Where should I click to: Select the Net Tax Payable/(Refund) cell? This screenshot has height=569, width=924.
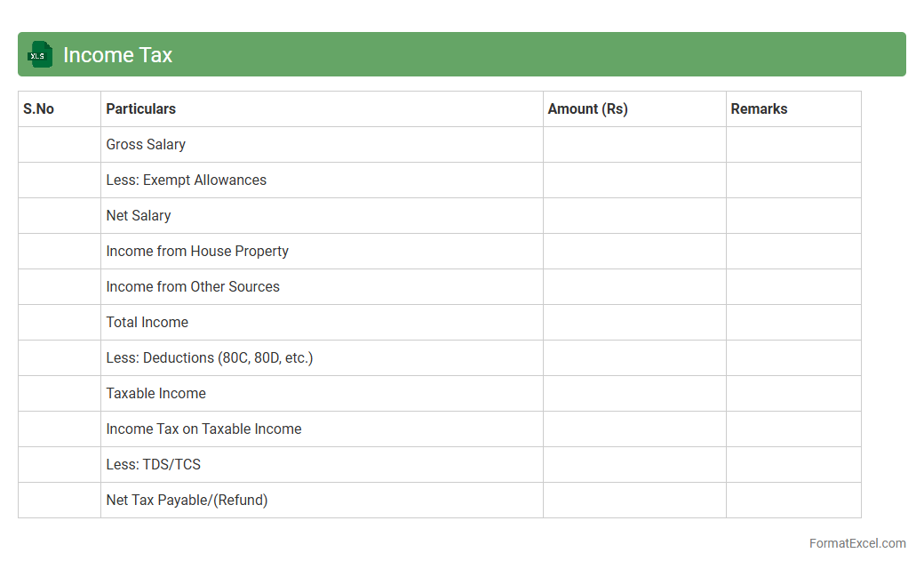[x=187, y=500]
